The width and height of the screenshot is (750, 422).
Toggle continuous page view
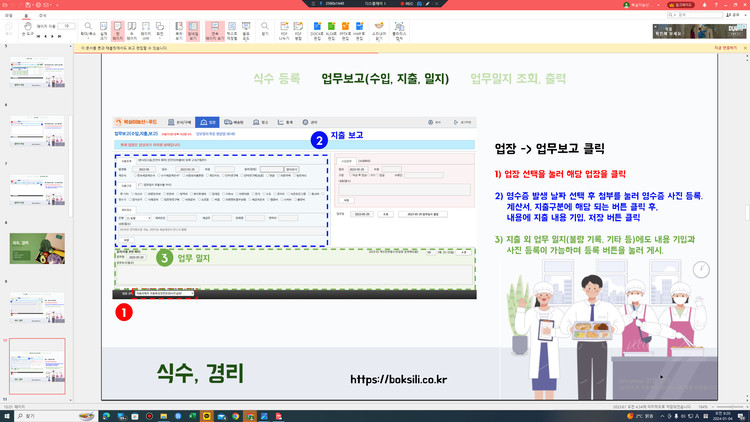(215, 31)
